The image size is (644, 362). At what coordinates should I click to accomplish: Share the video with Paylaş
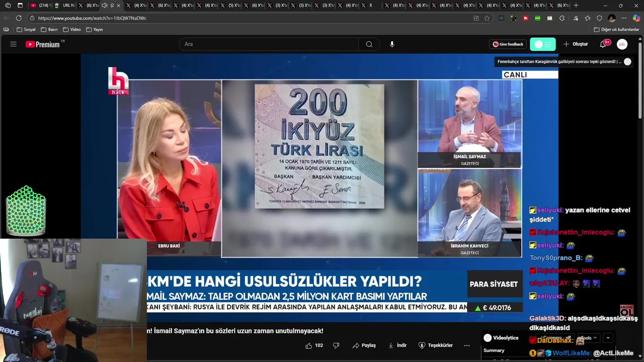point(364,345)
